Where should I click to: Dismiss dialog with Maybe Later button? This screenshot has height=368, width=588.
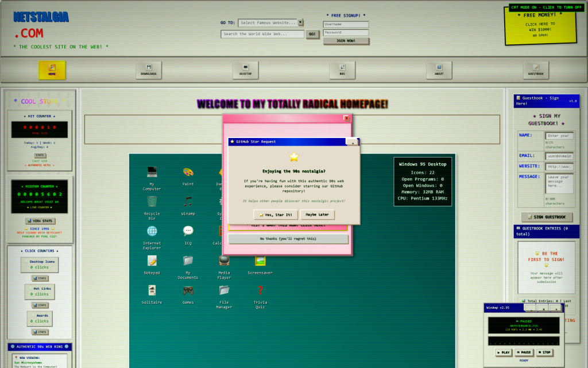(x=317, y=214)
